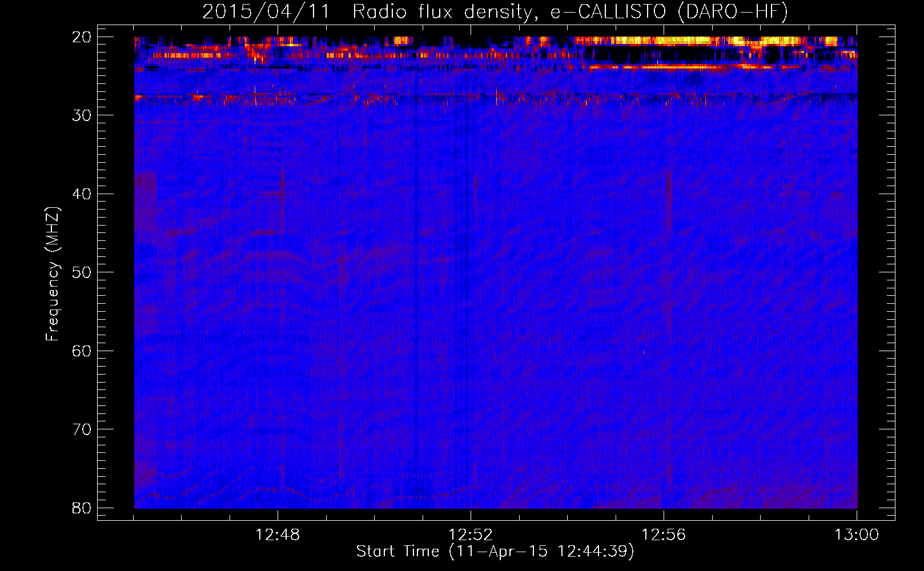Click the frequency tick label "20"
The width and height of the screenshot is (924, 571).
coord(82,37)
